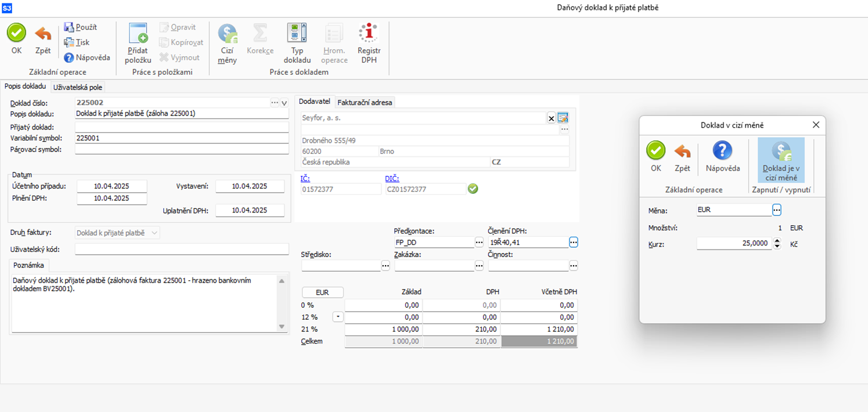Open the ellipsis button below supplier name

(x=564, y=129)
